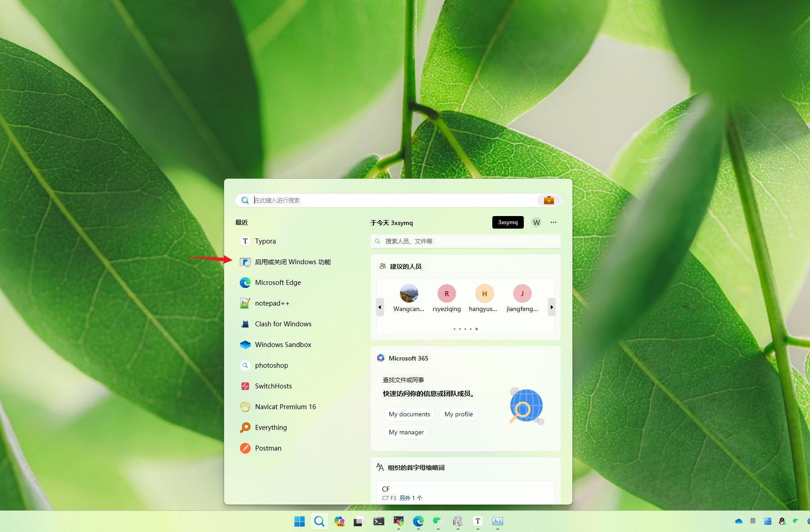Click the My documents button
The image size is (810, 532).
coord(409,414)
